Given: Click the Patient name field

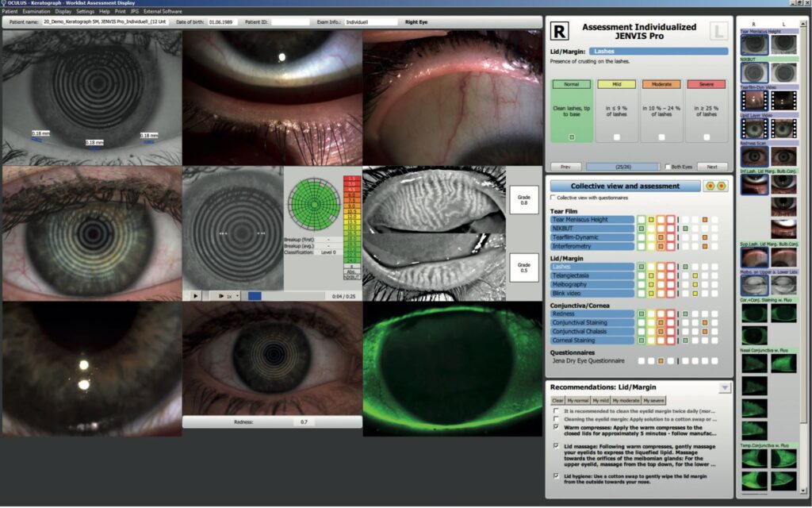Looking at the screenshot, I should click(x=105, y=22).
